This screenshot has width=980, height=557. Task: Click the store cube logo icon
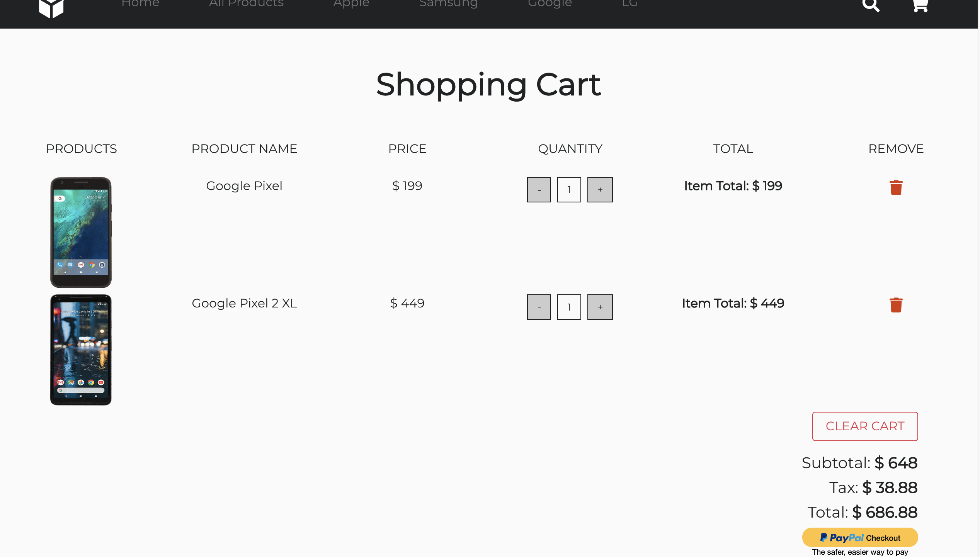point(51,8)
